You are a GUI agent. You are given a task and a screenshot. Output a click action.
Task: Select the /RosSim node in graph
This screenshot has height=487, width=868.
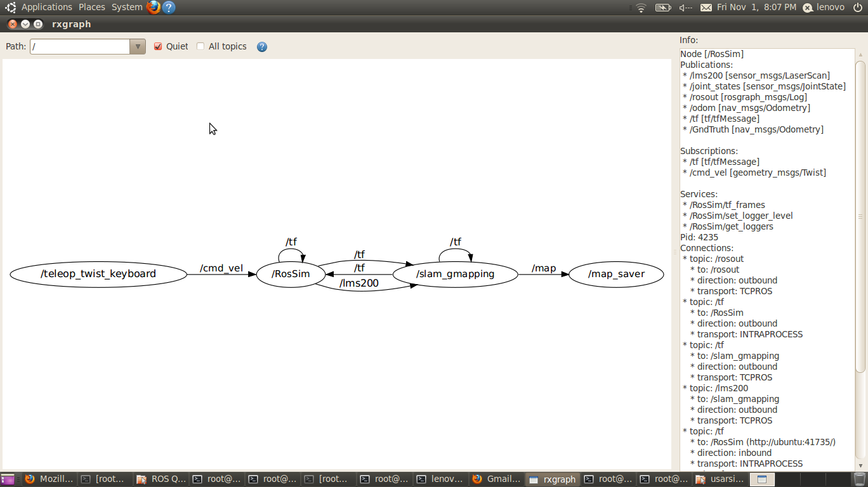point(291,274)
